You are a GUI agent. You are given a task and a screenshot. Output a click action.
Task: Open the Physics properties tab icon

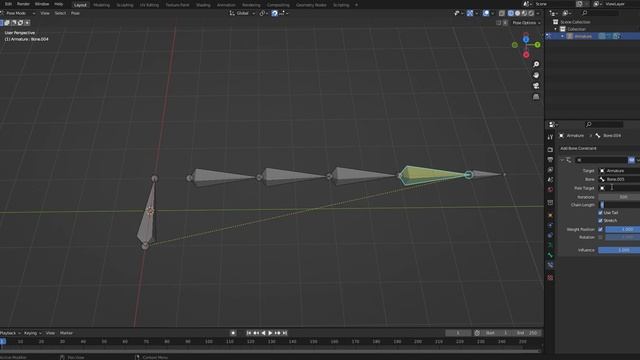pos(550,225)
